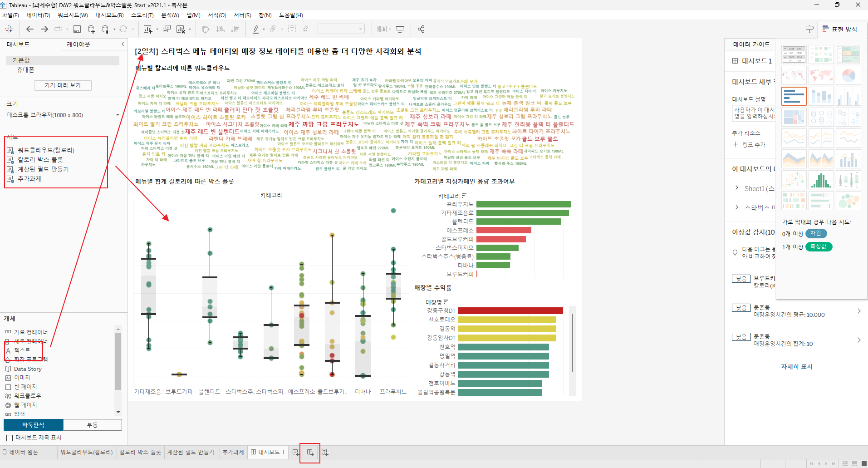
Task: Open the highlight dropdown arrow
Action: coord(264,30)
